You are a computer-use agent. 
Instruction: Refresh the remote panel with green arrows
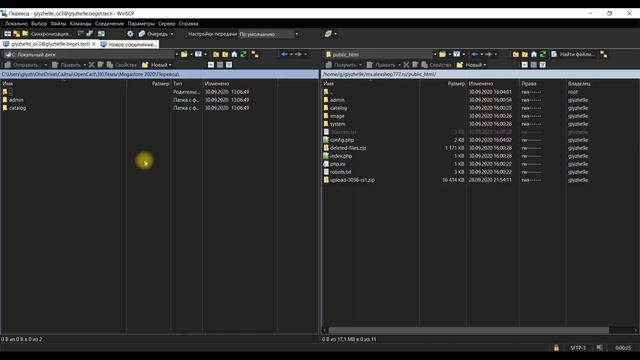tap(543, 54)
